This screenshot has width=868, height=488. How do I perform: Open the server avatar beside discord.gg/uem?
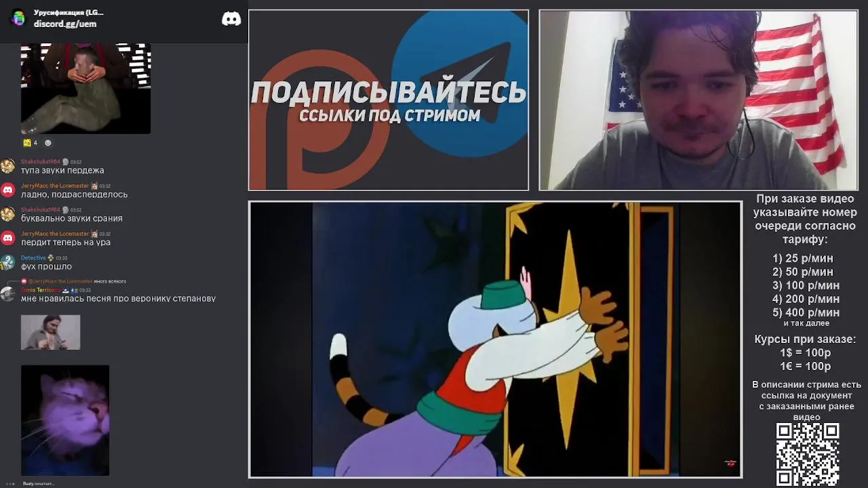(18, 18)
